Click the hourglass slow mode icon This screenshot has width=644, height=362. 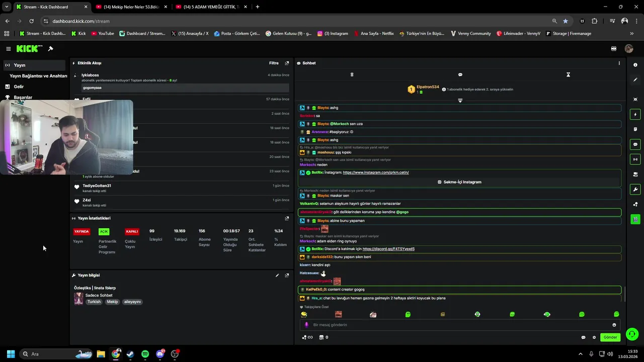coord(568,74)
